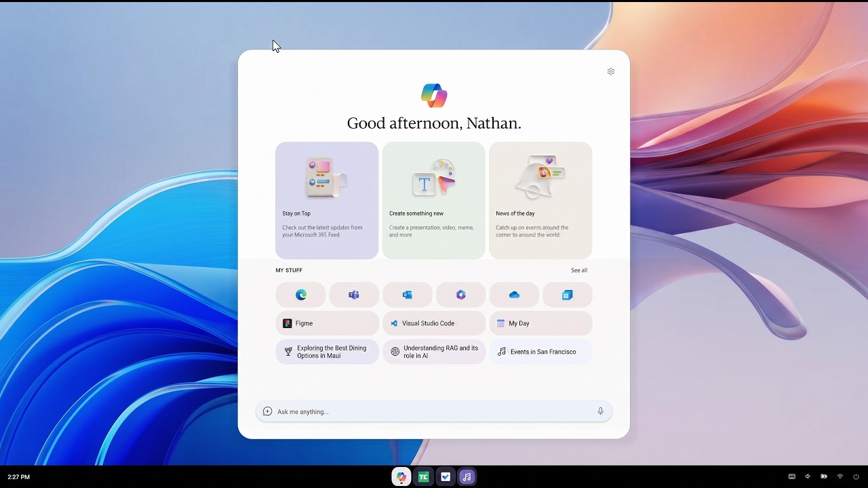Viewport: 868px width, 488px height.
Task: Open the green TE app in taskbar
Action: (423, 477)
